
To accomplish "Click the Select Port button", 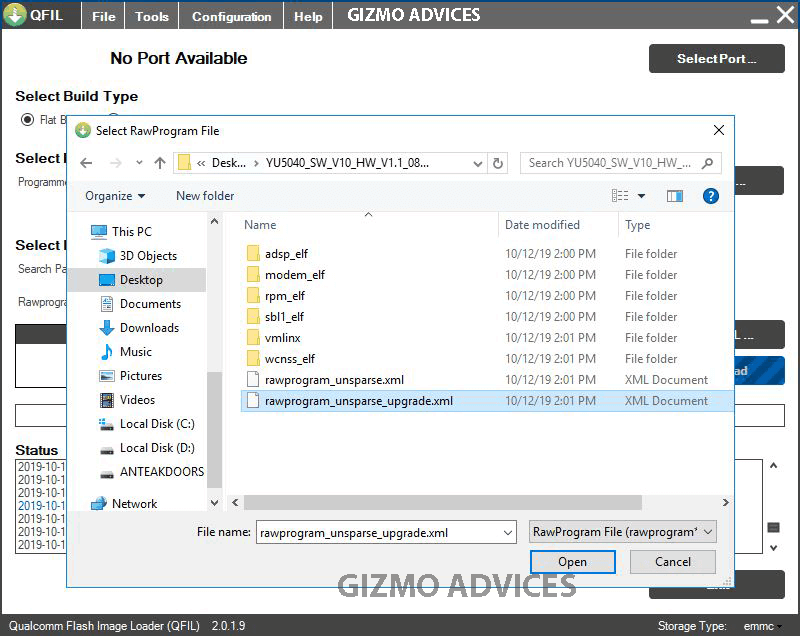I will click(716, 58).
